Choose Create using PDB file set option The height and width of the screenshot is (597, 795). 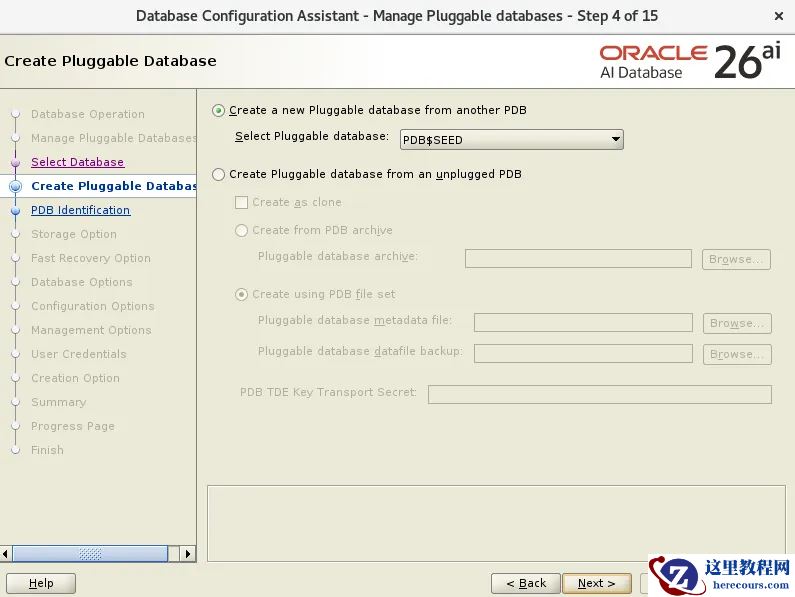point(241,294)
